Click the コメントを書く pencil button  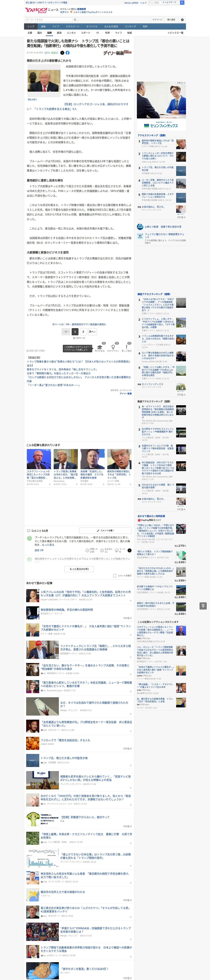[105, 530]
